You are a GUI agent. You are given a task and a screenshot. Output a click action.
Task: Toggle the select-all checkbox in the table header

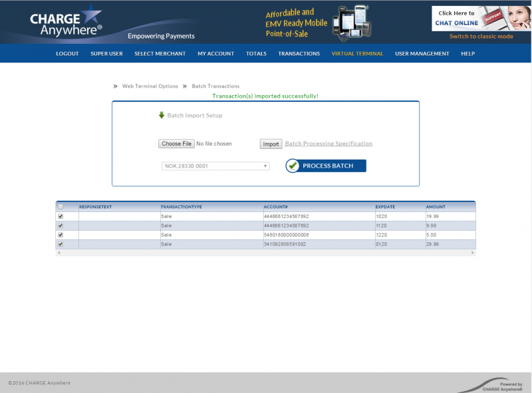61,207
